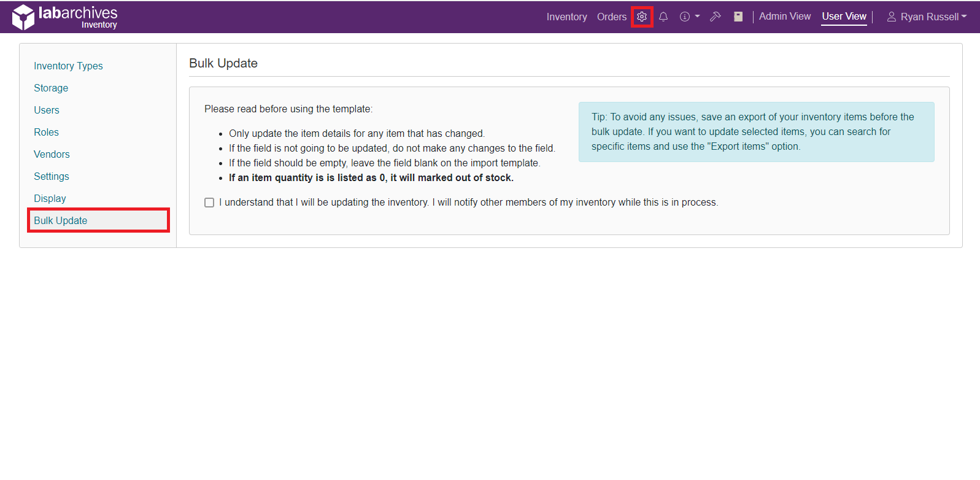The width and height of the screenshot is (980, 480).
Task: Select the User View tab
Action: 844,17
